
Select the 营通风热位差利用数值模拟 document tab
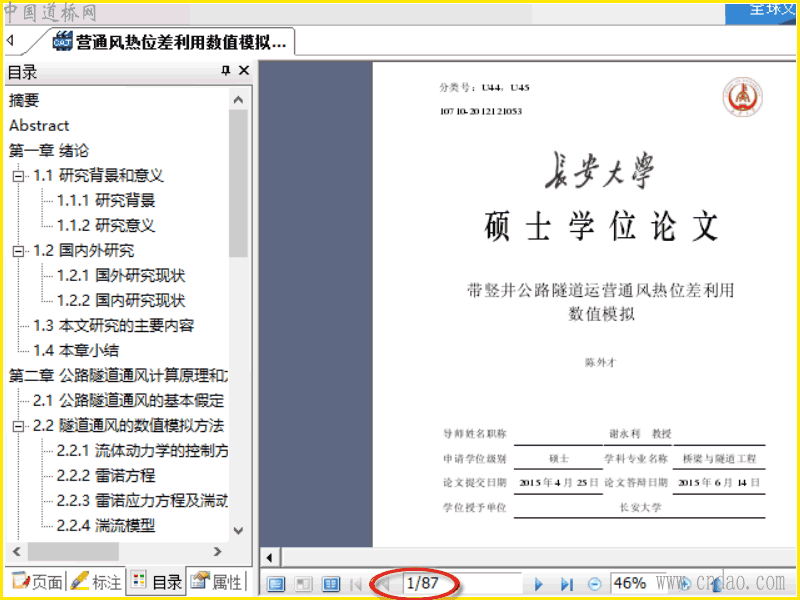169,41
